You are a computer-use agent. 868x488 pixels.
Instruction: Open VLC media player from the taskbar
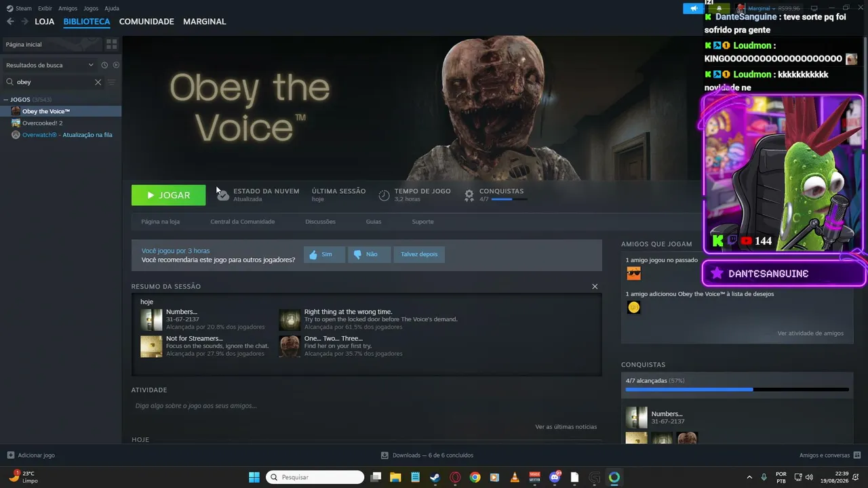point(515,477)
